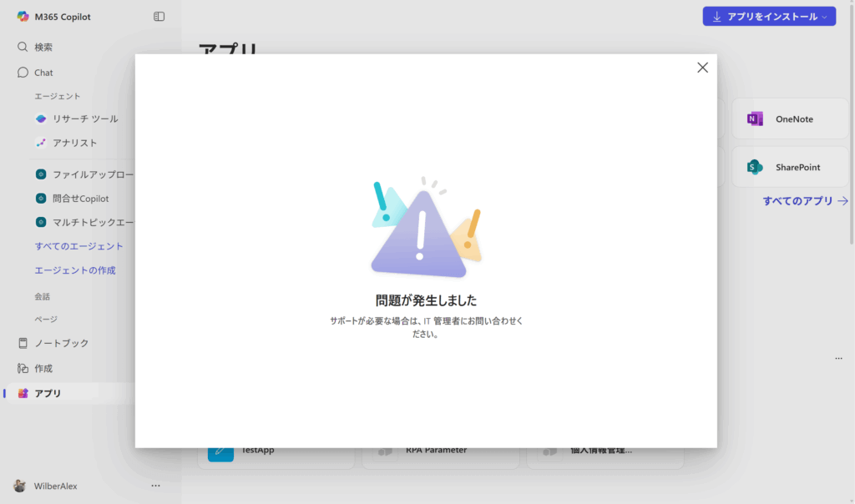Screen dimensions: 855x504
Task: Select the アナリスト agent
Action: pyautogui.click(x=74, y=143)
